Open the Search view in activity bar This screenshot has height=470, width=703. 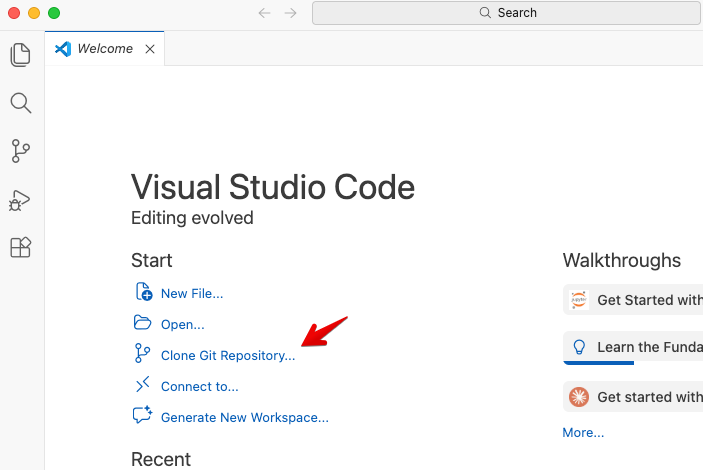tap(21, 103)
